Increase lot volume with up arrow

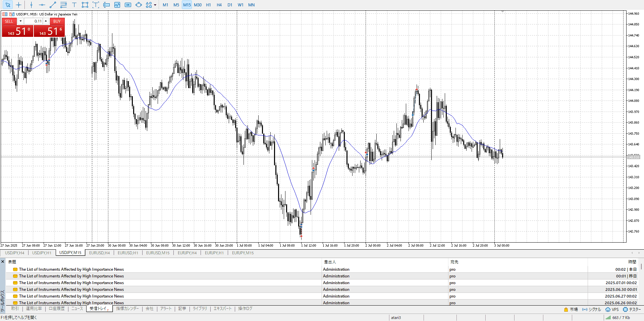tap(46, 21)
